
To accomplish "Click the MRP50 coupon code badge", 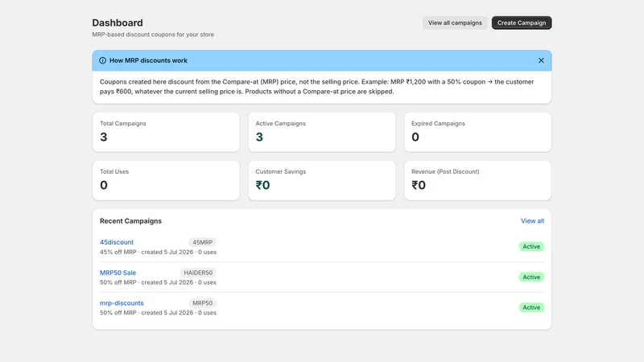I will coord(203,303).
